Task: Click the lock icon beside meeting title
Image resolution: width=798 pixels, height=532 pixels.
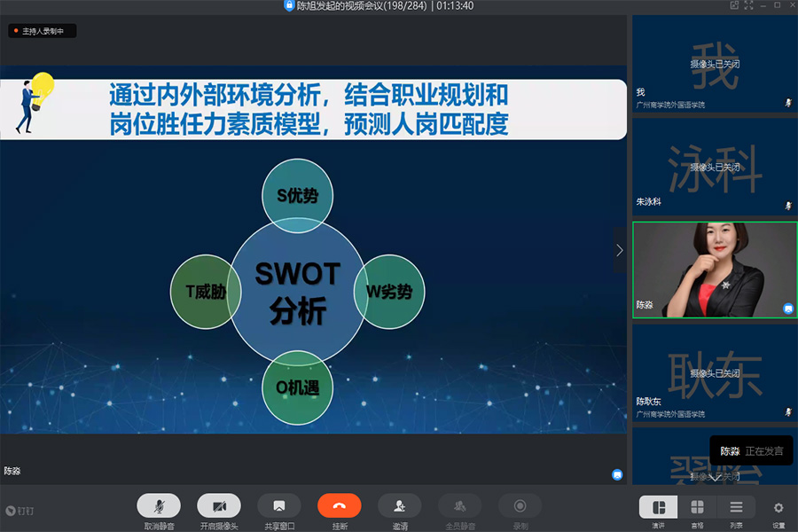Action: (289, 5)
